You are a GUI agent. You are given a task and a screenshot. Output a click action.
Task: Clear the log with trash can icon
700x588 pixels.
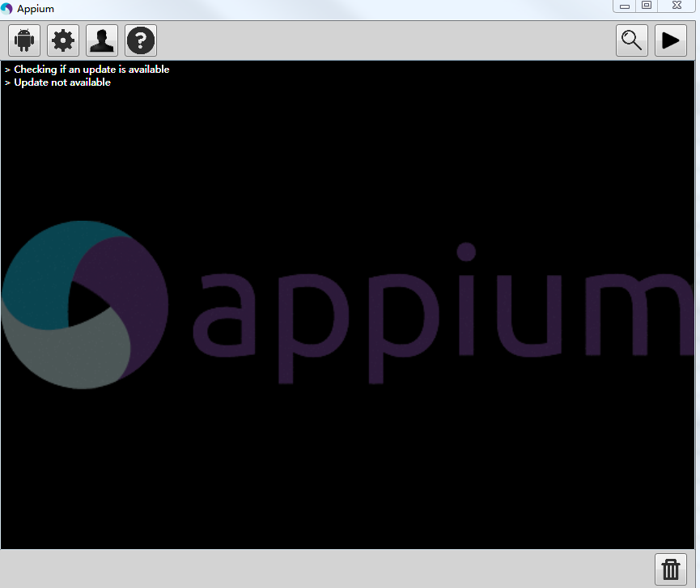pyautogui.click(x=671, y=569)
